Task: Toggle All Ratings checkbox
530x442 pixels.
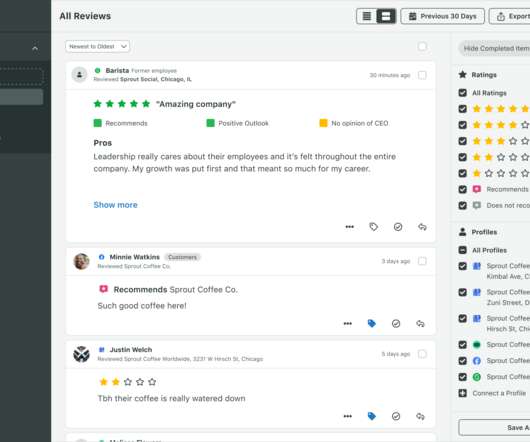Action: coord(462,93)
